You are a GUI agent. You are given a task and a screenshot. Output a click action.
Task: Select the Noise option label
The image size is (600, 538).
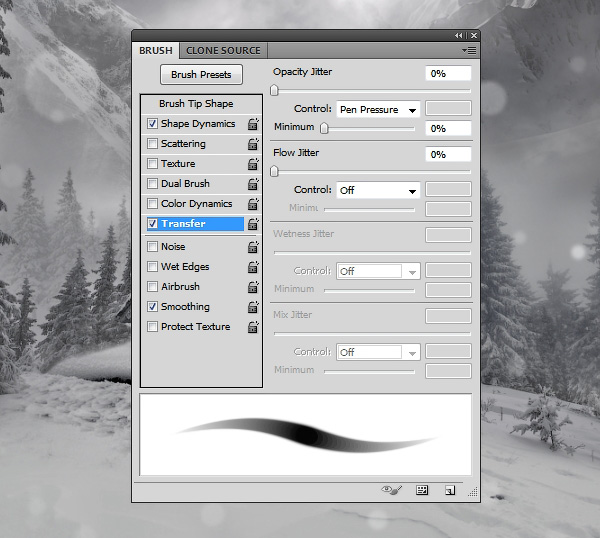[x=173, y=246]
